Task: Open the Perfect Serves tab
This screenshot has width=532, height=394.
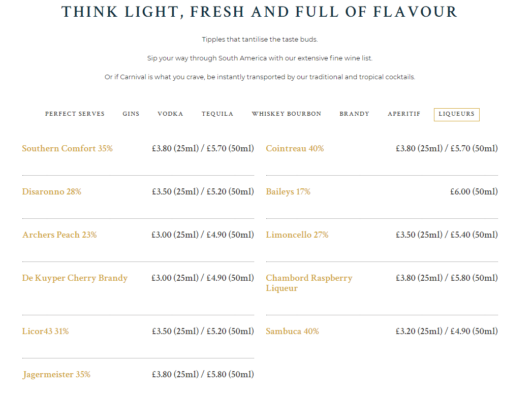Action: pyautogui.click(x=75, y=114)
